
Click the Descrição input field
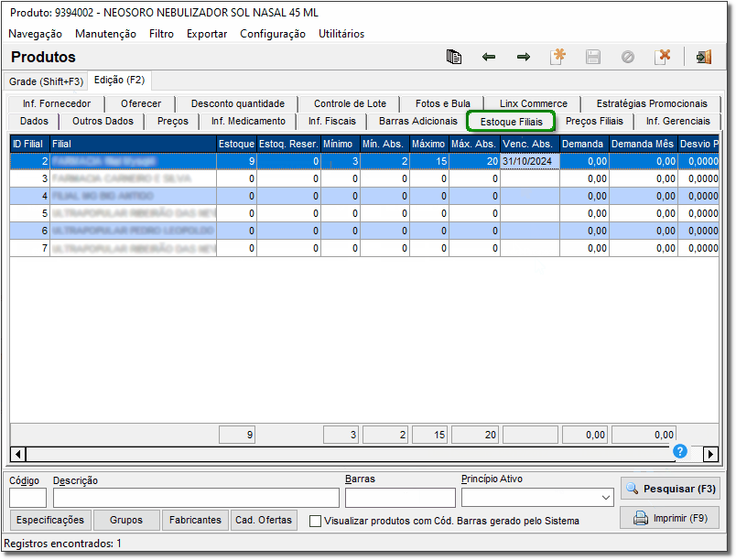tap(196, 498)
